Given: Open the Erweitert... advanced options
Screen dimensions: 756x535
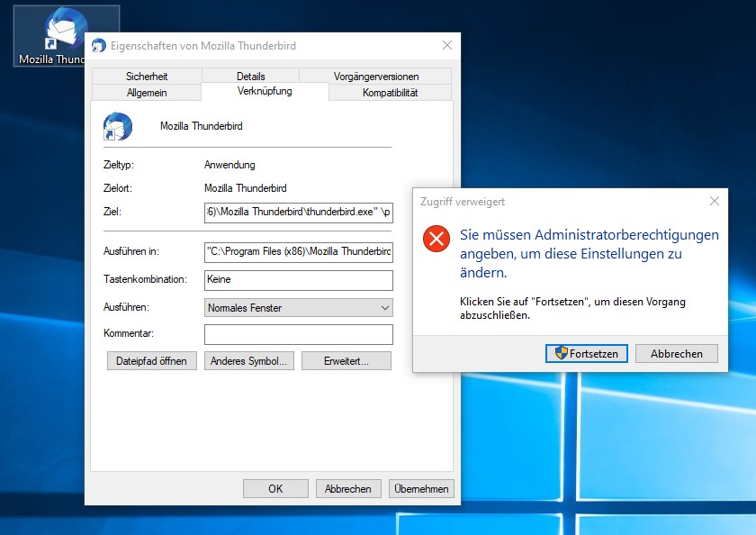Looking at the screenshot, I should 346,361.
